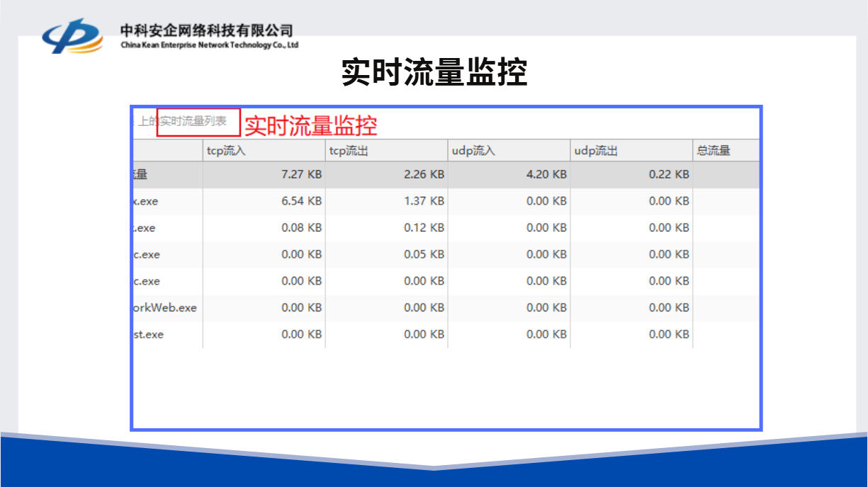
Task: Sort by the tcp流出 column header
Action: tap(349, 151)
